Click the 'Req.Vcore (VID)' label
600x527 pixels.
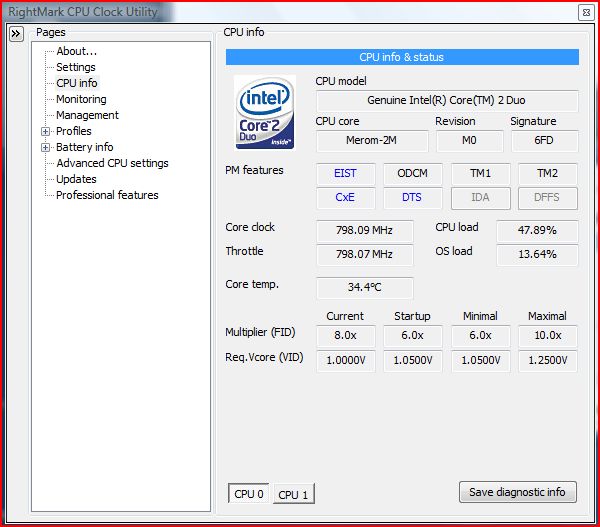[264, 357]
